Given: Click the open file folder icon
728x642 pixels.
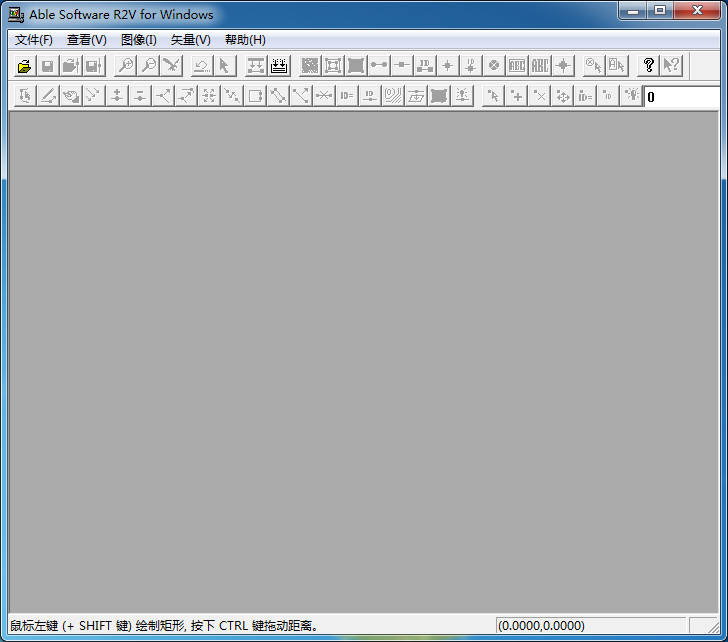Looking at the screenshot, I should pos(24,66).
